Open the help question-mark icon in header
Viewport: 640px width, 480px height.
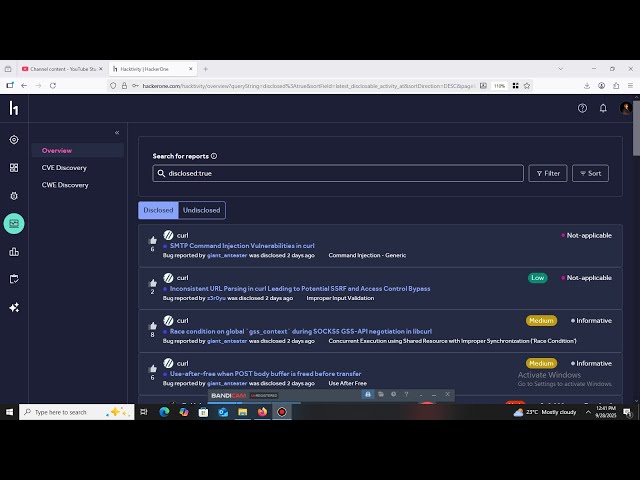tap(582, 108)
